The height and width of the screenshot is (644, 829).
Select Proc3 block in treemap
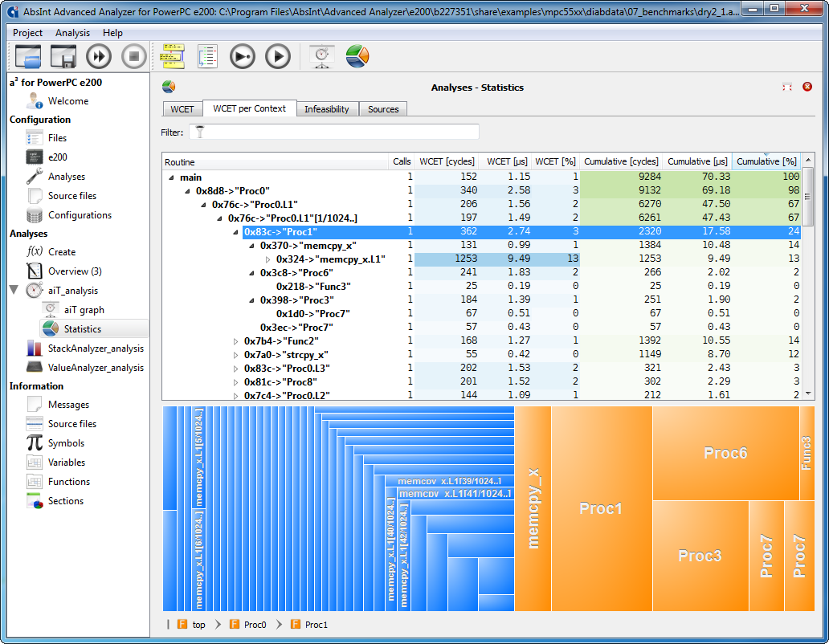coord(700,556)
